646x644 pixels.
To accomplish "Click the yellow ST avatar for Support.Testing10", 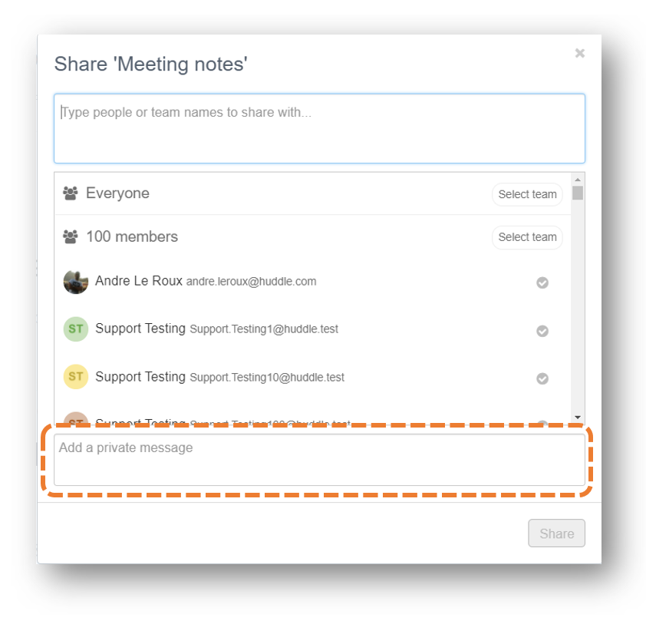I will 76,376.
